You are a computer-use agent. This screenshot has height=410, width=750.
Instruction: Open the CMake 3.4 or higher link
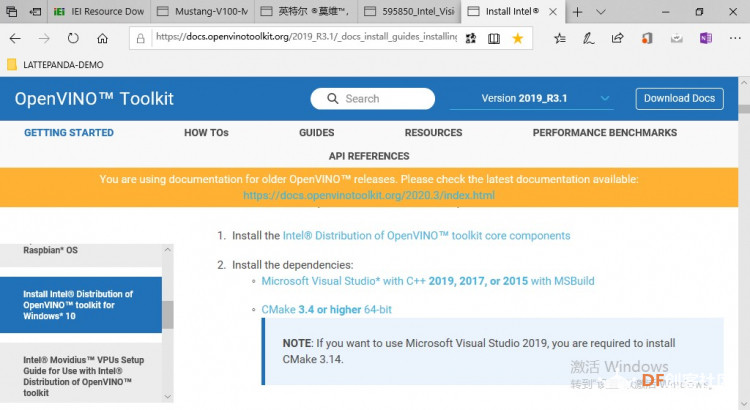click(326, 310)
